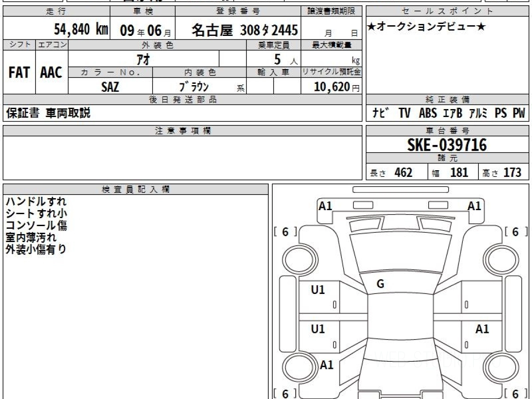Click the オークションデビュー sales point text

tap(426, 27)
